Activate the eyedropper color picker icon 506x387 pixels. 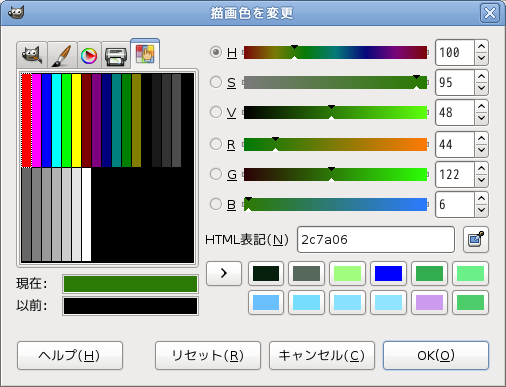click(476, 239)
